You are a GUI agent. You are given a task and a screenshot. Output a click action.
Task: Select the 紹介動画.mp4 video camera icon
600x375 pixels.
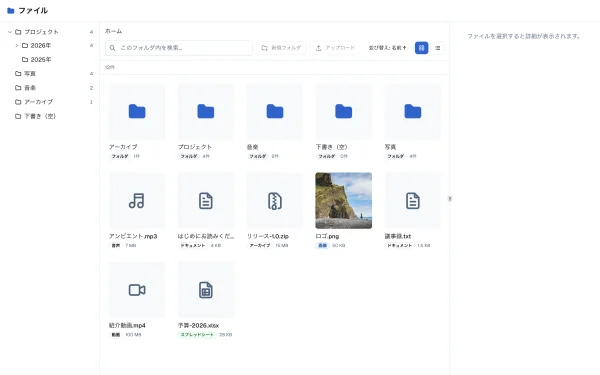tap(137, 290)
